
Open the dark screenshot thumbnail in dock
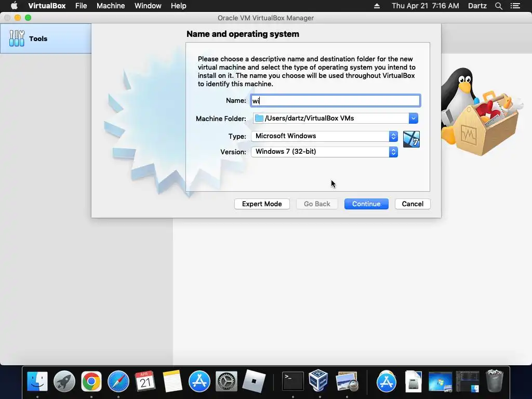(468, 381)
